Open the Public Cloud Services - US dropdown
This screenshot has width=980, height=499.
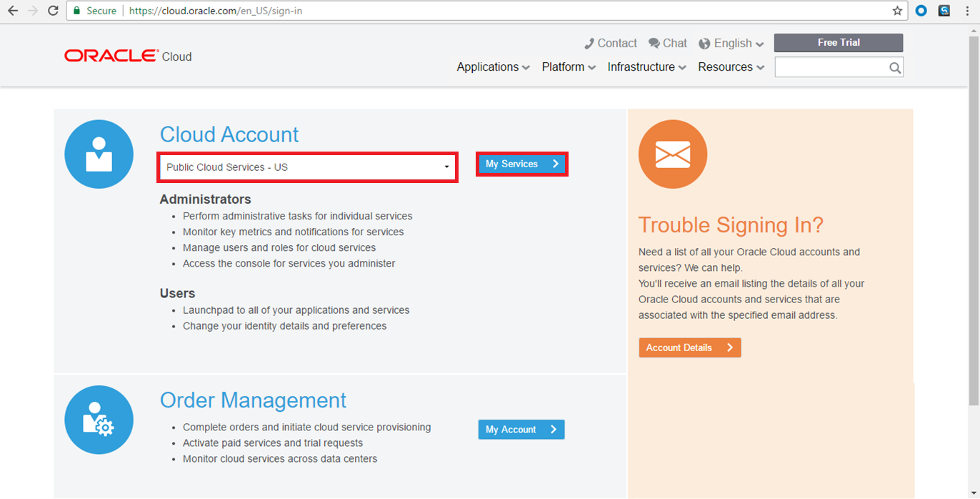coord(308,167)
